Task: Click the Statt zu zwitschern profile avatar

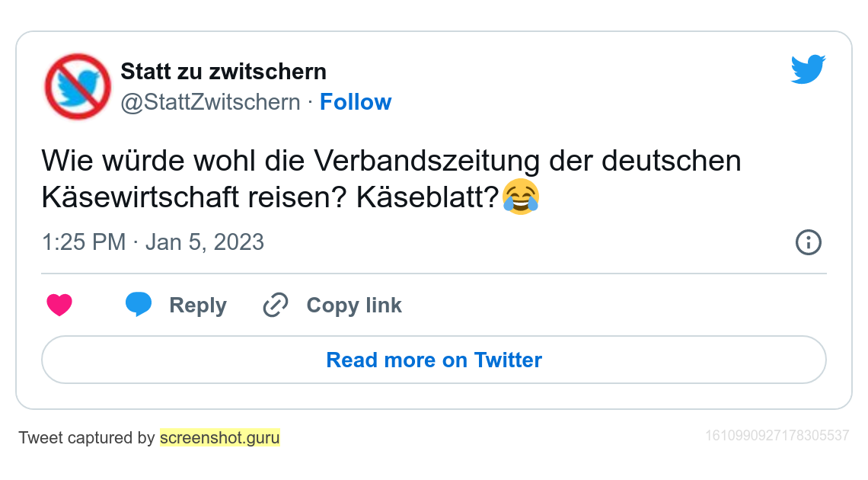Action: tap(78, 86)
